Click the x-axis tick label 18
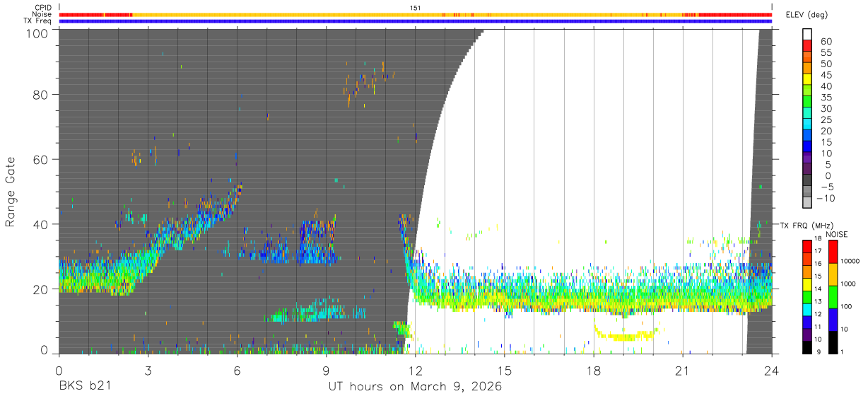 (x=594, y=371)
